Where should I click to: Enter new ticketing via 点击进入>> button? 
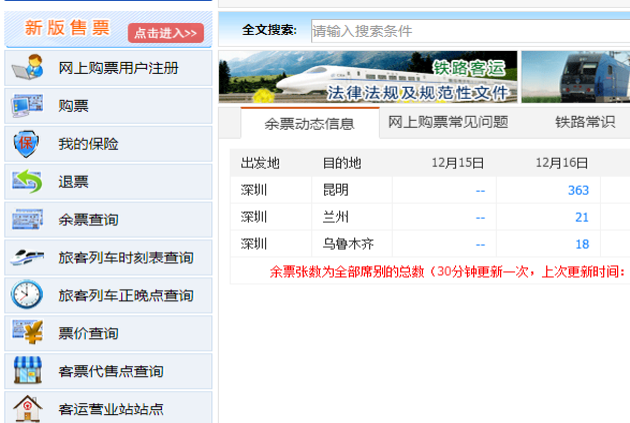tap(166, 33)
